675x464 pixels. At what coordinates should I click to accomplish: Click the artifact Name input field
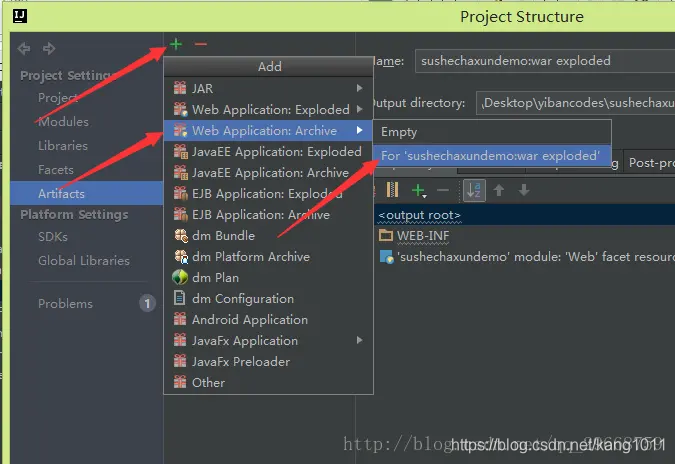[x=545, y=61]
